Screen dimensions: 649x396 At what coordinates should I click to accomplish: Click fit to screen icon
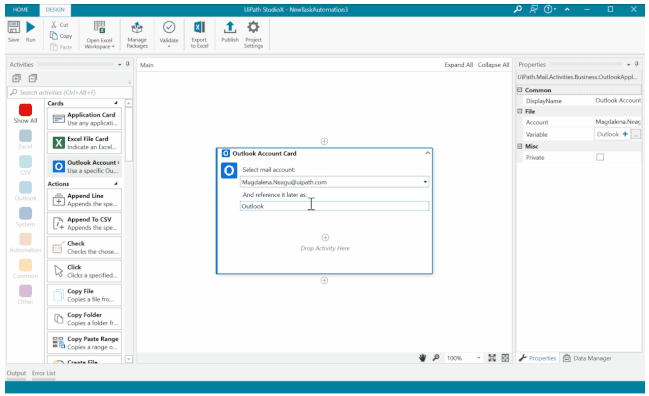point(492,358)
